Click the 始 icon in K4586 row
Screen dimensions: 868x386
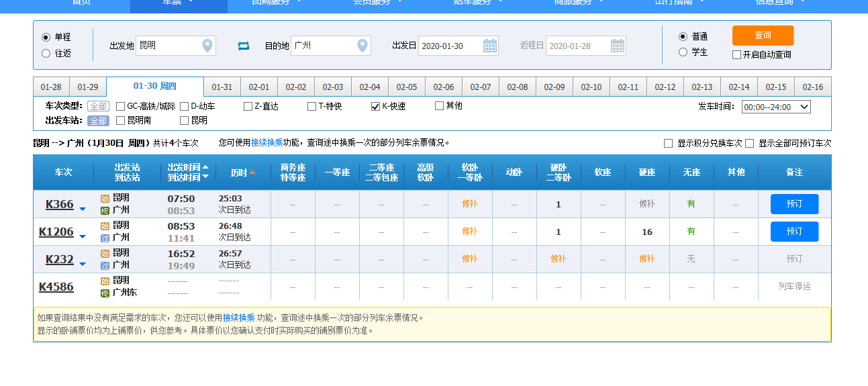click(x=105, y=281)
